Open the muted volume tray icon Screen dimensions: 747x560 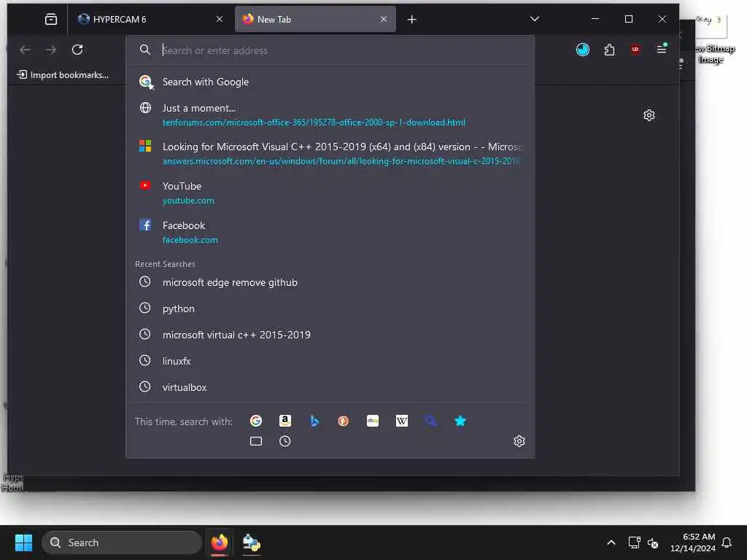(653, 542)
